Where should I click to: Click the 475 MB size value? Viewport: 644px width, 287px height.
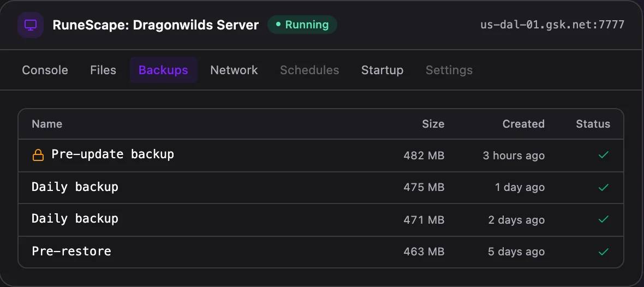point(424,188)
